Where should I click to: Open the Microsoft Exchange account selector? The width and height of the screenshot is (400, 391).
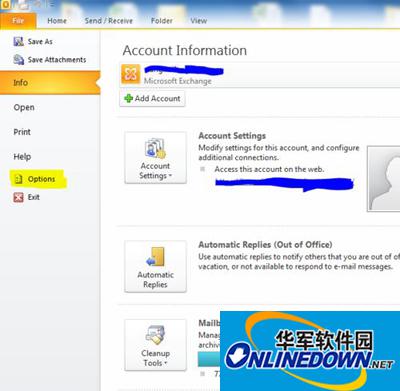click(x=260, y=74)
